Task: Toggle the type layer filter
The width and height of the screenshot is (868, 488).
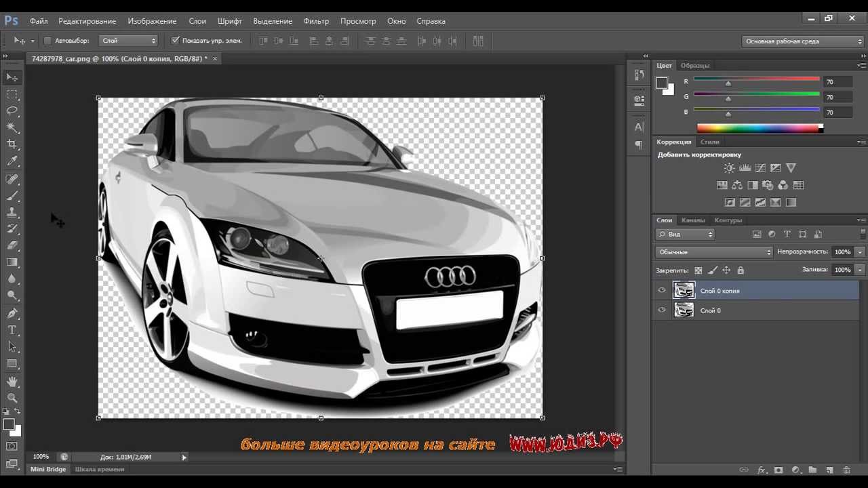Action: 787,234
